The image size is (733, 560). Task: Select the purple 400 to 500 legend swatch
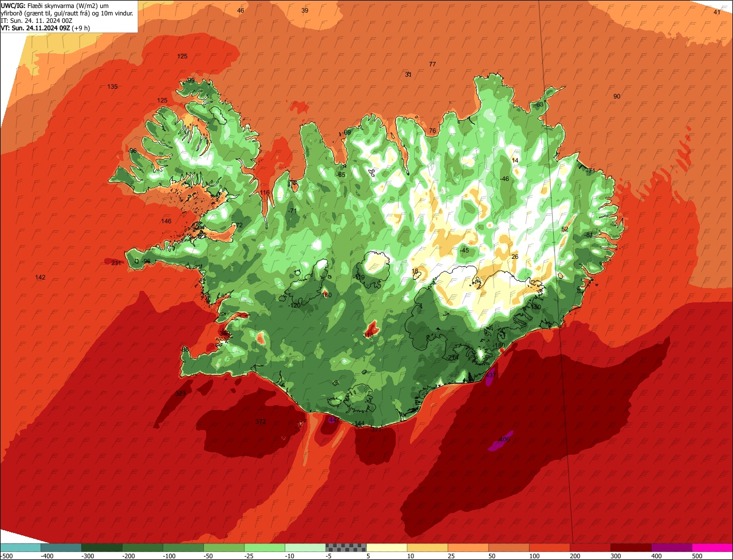click(x=672, y=547)
